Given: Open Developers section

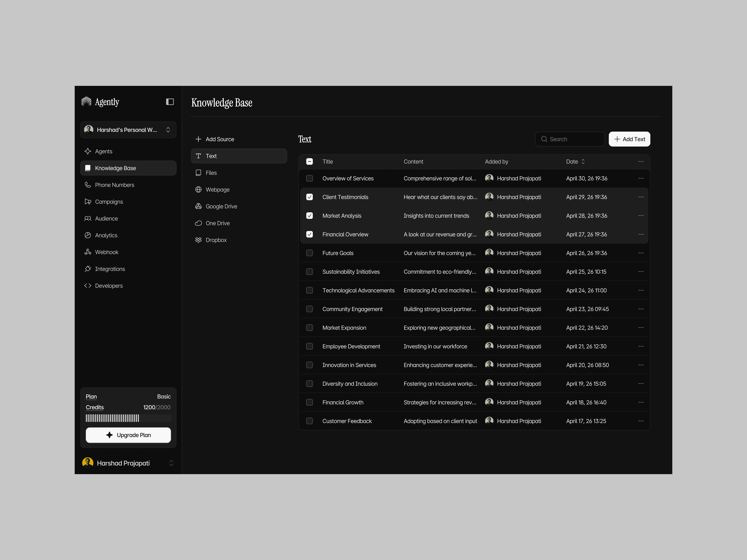Looking at the screenshot, I should tap(128, 286).
